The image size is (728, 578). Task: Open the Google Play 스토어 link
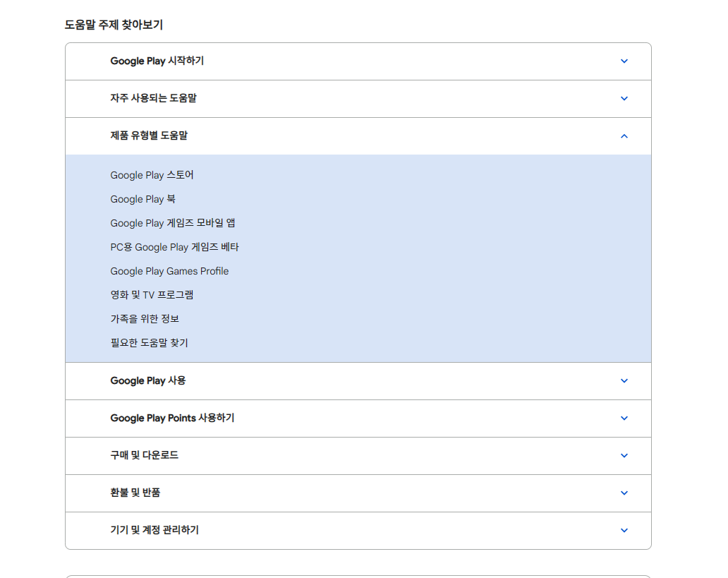[x=152, y=175]
